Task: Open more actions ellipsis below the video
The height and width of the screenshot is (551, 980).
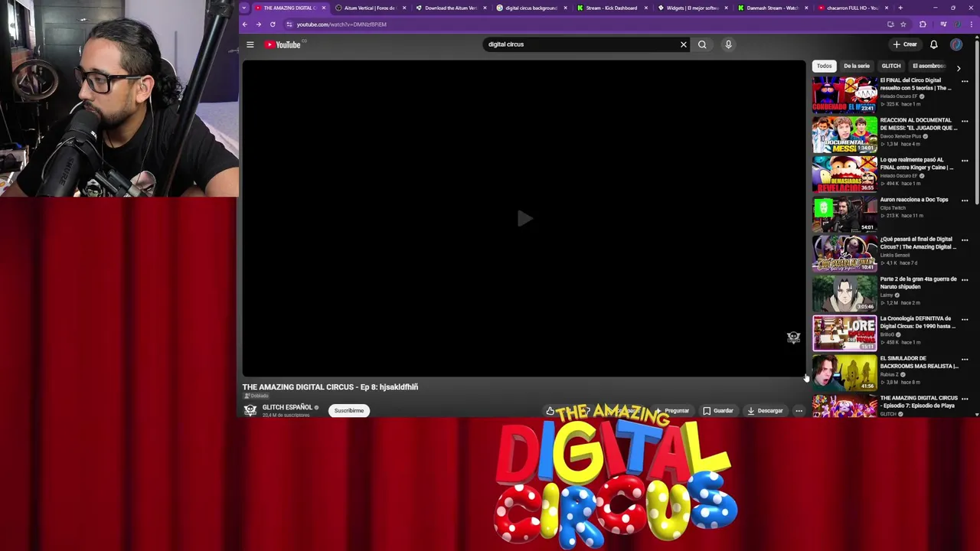Action: (799, 411)
